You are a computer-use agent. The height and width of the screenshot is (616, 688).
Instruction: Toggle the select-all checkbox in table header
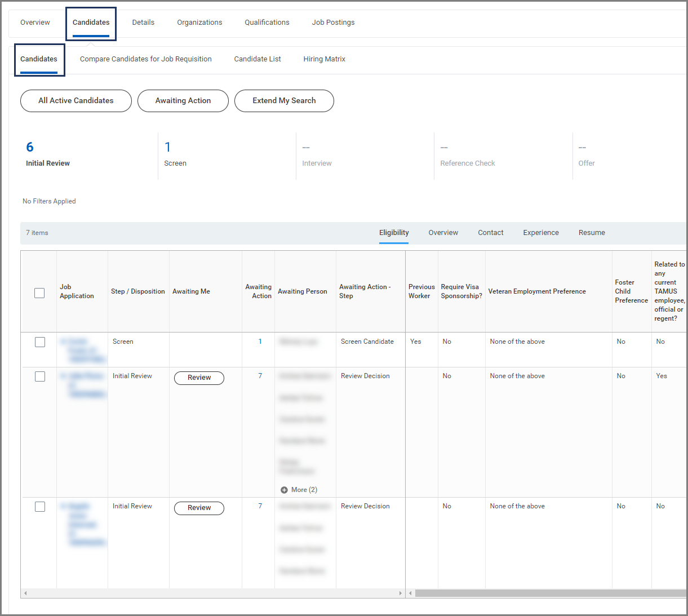(x=39, y=293)
